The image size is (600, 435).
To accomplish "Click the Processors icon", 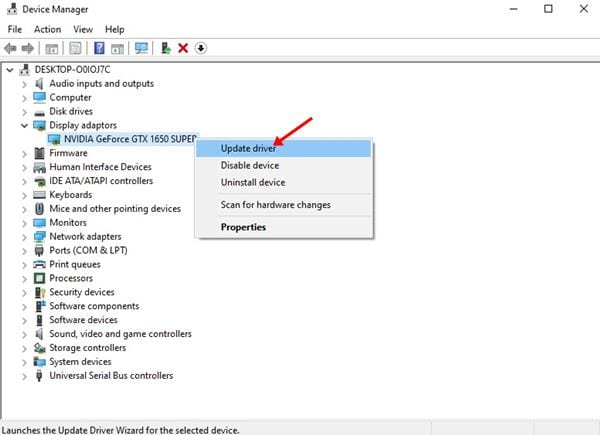I will click(39, 278).
